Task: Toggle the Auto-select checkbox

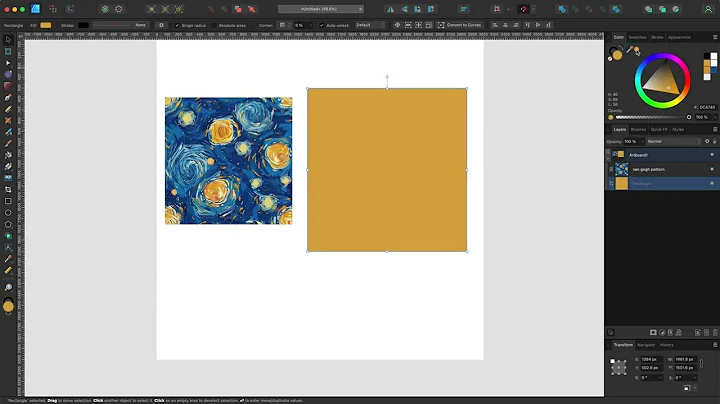Action: pyautogui.click(x=321, y=25)
